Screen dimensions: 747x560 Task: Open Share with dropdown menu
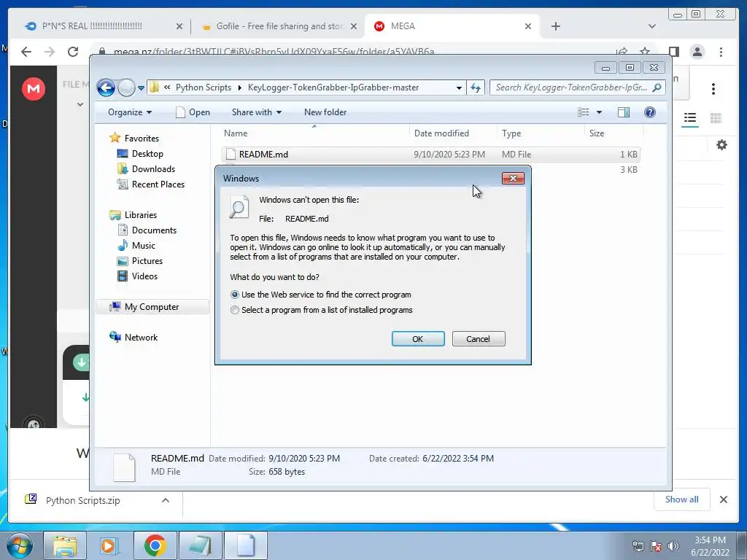pyautogui.click(x=256, y=112)
